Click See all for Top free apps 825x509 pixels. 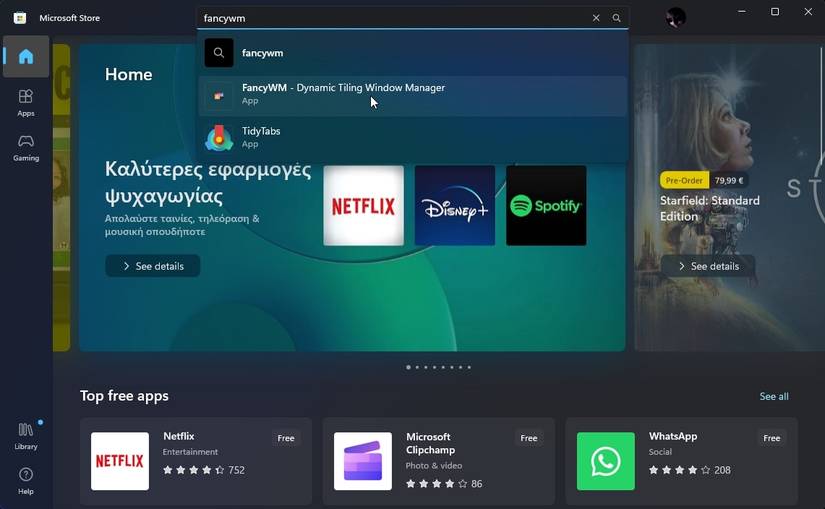pos(773,396)
